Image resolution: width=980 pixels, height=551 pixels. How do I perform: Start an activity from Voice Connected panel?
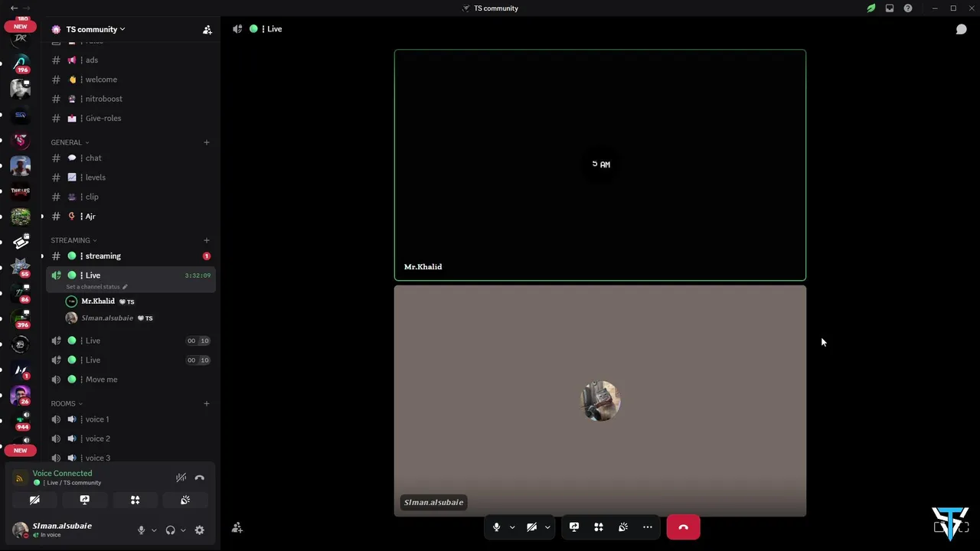click(135, 500)
